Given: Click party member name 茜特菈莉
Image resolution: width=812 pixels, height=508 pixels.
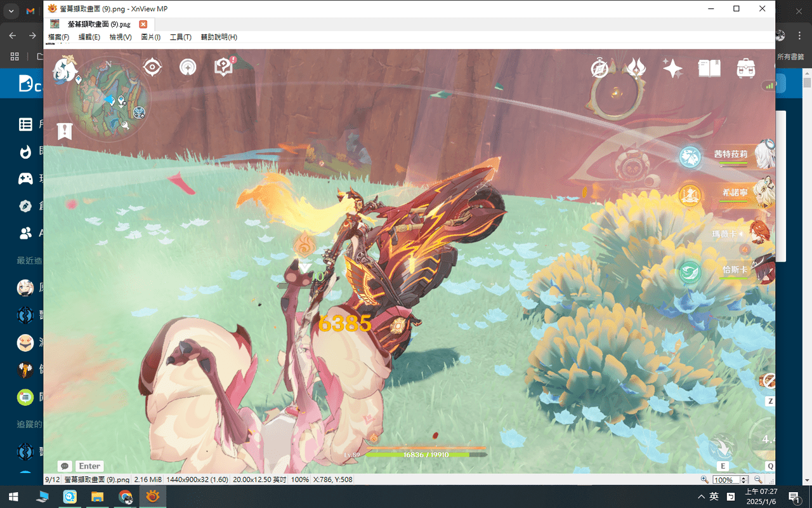Looking at the screenshot, I should click(731, 154).
